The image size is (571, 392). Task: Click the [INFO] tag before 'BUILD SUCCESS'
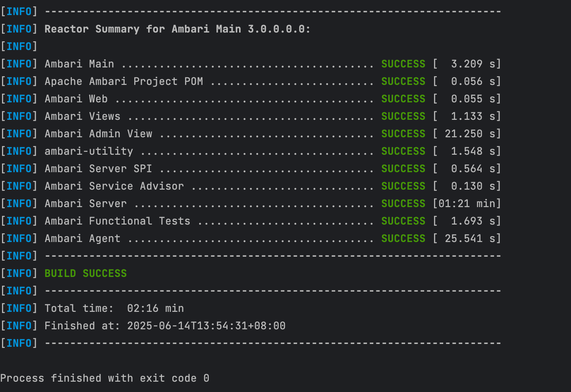19,273
